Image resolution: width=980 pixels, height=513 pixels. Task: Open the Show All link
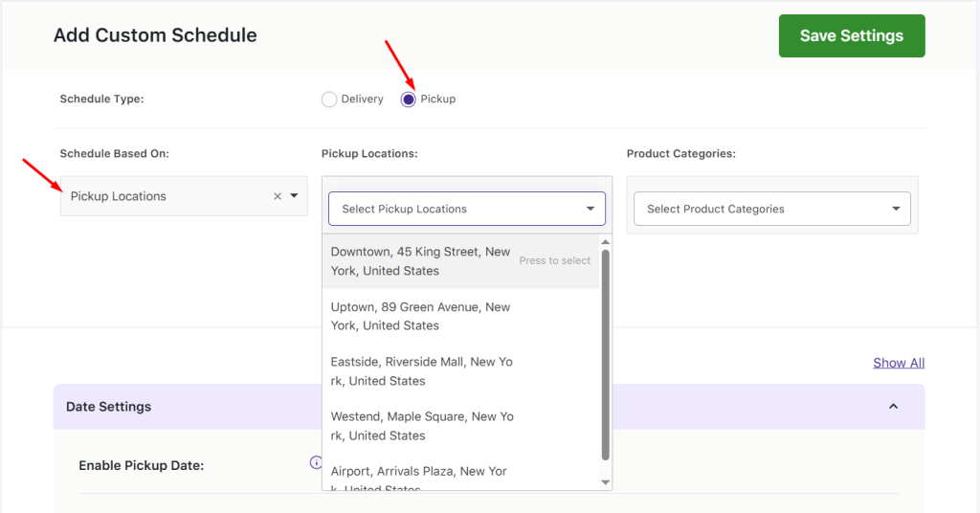coord(899,363)
